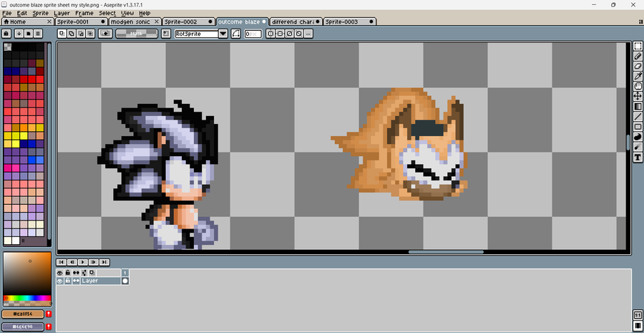
Task: Open the tab list drop button at top right
Action: (641, 21)
